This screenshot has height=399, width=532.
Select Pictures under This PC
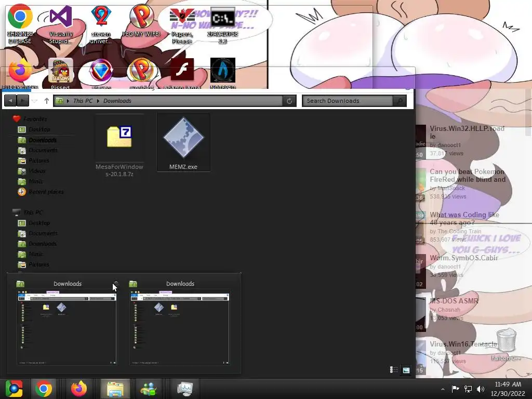pyautogui.click(x=34, y=264)
